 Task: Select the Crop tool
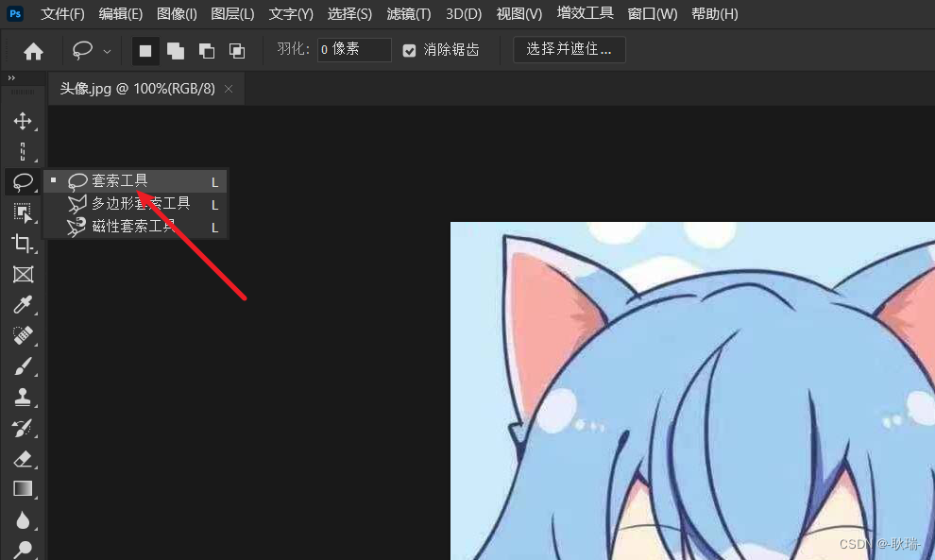[x=23, y=244]
